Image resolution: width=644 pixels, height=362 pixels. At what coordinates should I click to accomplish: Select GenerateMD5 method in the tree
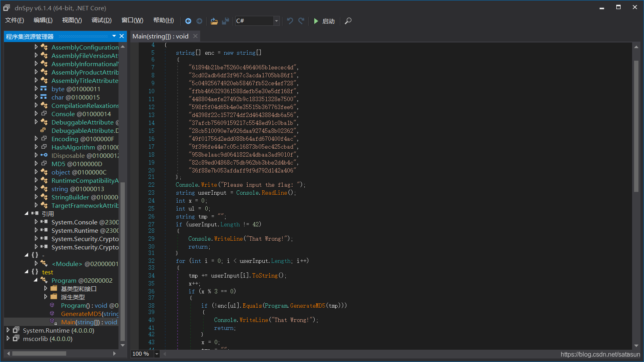pyautogui.click(x=90, y=314)
